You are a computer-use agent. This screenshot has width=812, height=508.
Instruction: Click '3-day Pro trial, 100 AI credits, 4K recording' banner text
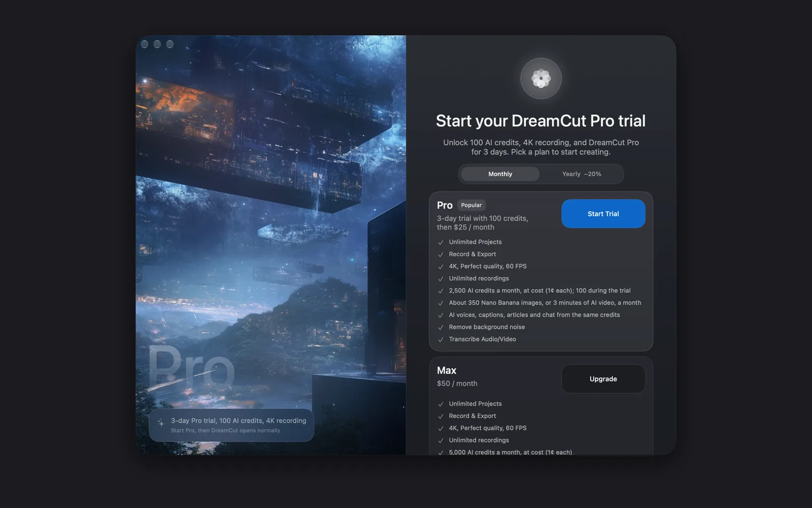239,421
